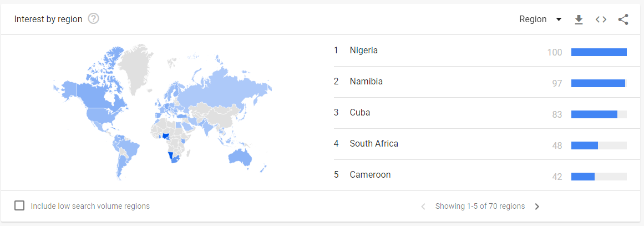Go to next page of regions
The width and height of the screenshot is (644, 226).
(x=536, y=207)
